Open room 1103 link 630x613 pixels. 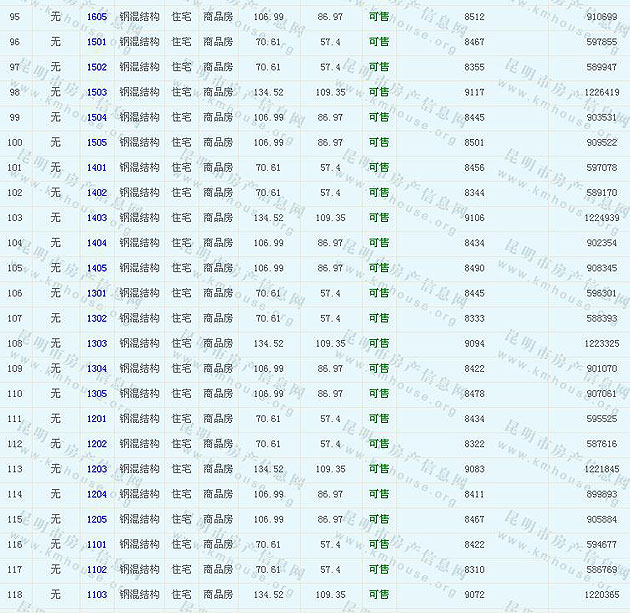click(97, 595)
